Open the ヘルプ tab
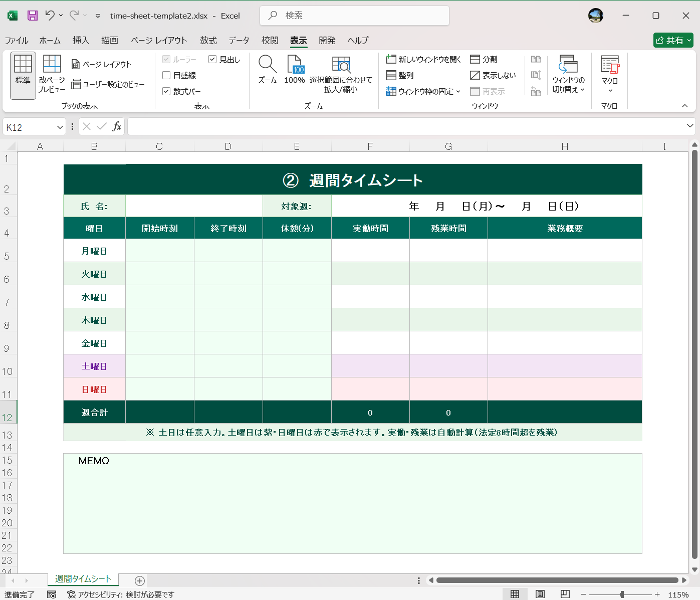This screenshot has width=700, height=600. pyautogui.click(x=358, y=40)
